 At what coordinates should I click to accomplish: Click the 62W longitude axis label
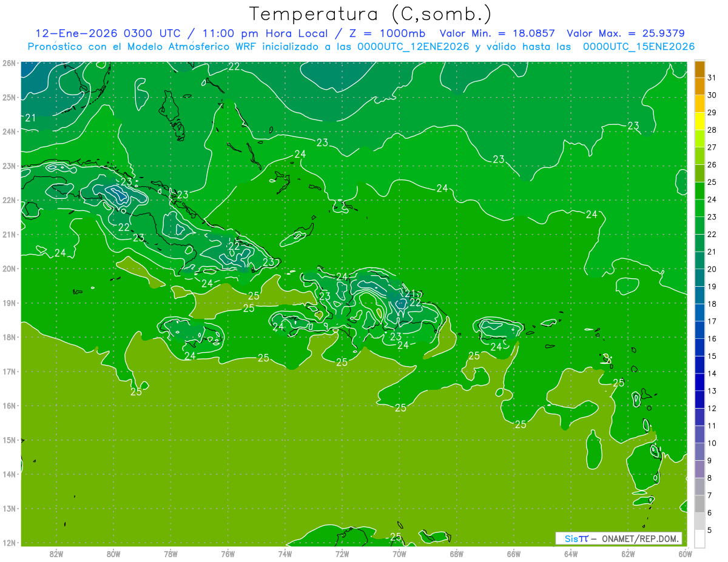point(628,554)
